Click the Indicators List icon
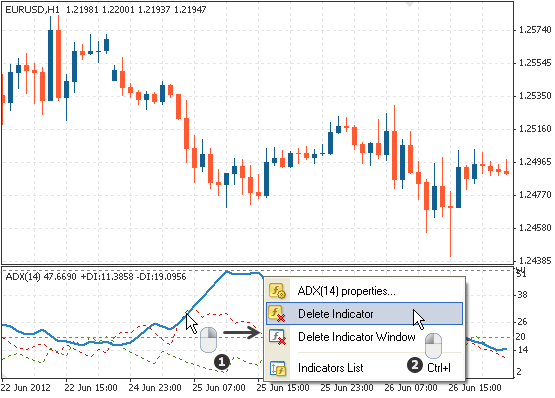Screen dimensions: 555x398 click(x=277, y=368)
